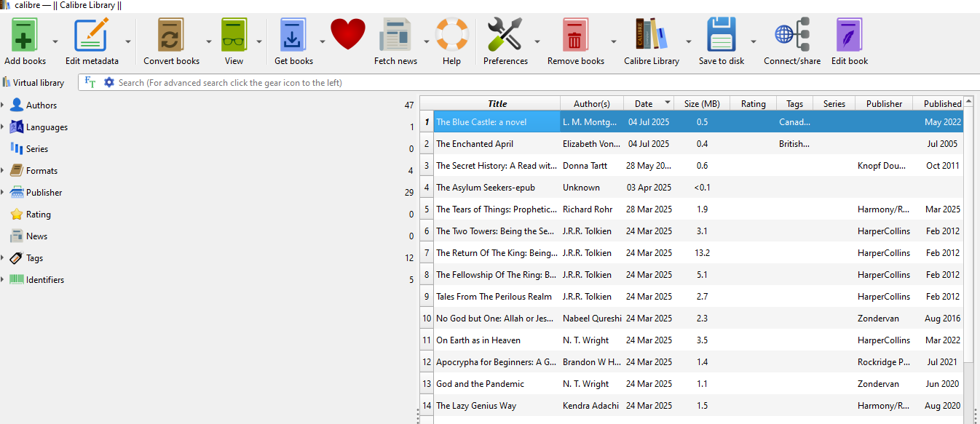Select the News icon in tag browser
Image resolution: width=980 pixels, height=424 pixels.
coord(17,236)
